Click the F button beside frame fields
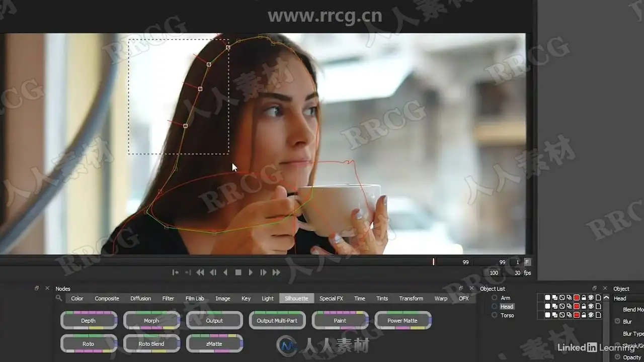This screenshot has width=644, height=362. (527, 262)
